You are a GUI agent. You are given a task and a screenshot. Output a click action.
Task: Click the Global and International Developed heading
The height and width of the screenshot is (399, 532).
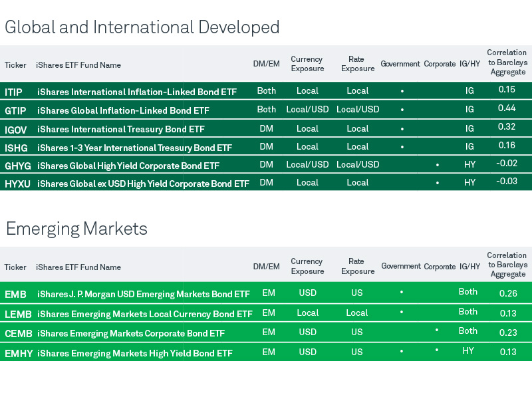142,27
